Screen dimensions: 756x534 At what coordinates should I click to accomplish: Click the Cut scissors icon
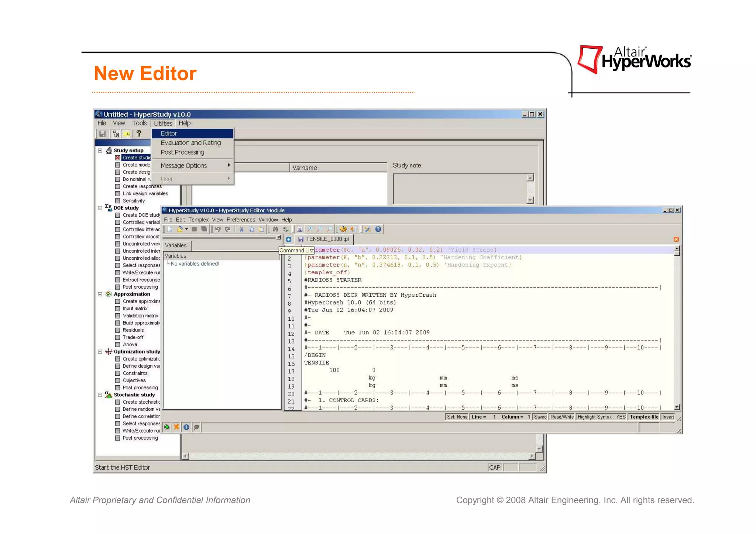tap(241, 229)
